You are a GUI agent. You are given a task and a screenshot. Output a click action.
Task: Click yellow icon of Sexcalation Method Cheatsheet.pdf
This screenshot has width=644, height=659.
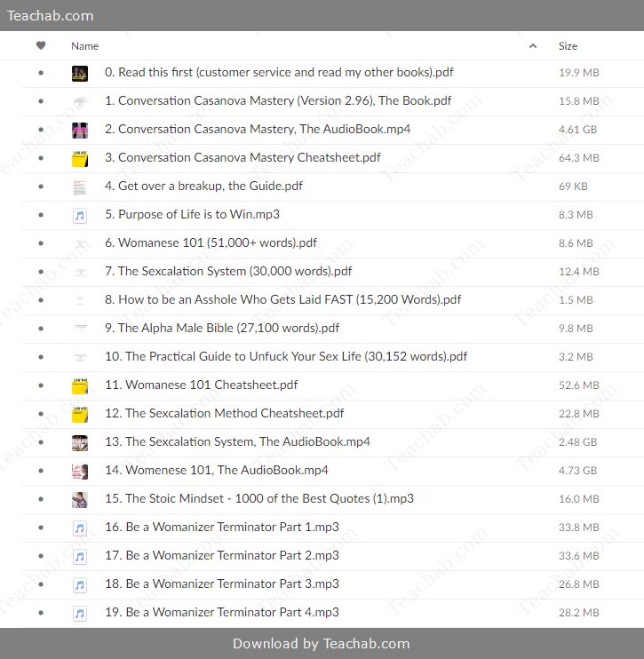[80, 414]
